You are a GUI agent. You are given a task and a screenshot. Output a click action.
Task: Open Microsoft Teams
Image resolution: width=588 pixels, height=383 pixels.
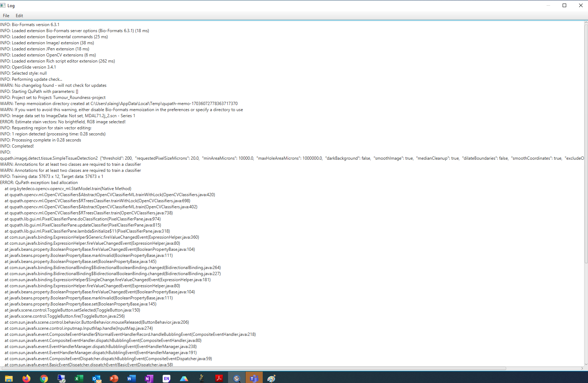pos(254,378)
